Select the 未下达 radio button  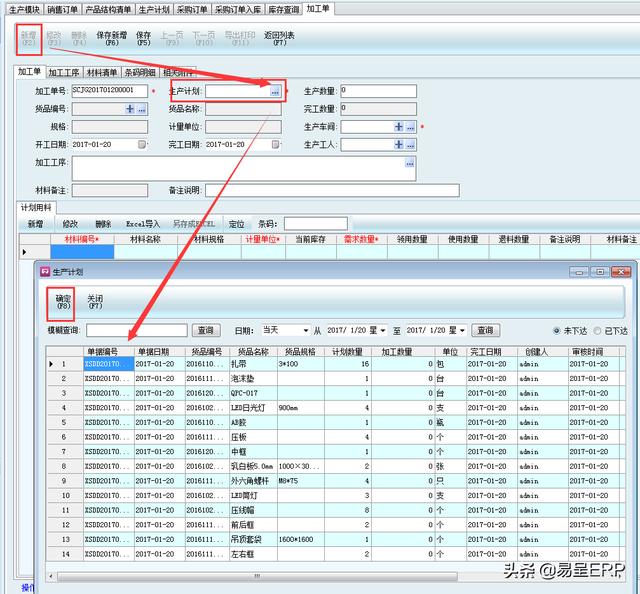557,331
